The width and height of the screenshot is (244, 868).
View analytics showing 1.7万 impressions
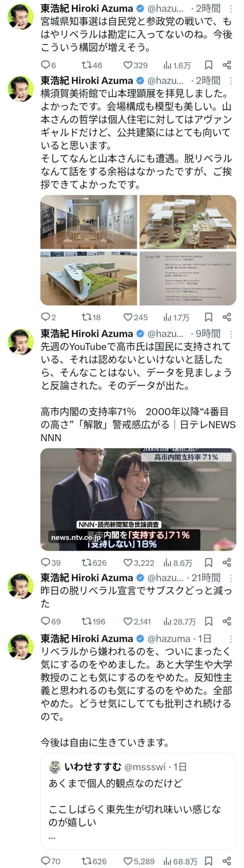pos(176,317)
